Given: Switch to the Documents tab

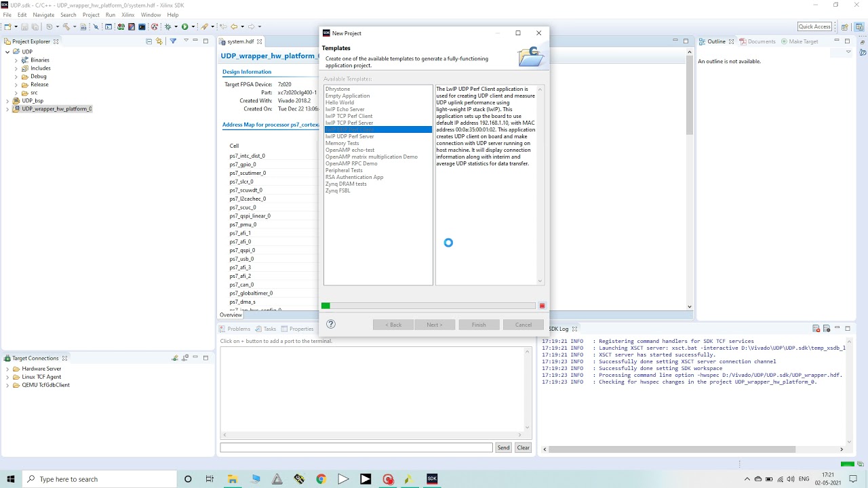Looking at the screenshot, I should 757,41.
